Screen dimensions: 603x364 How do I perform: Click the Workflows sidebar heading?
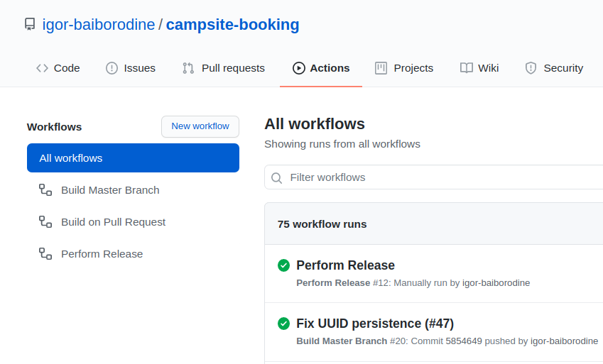click(x=54, y=127)
